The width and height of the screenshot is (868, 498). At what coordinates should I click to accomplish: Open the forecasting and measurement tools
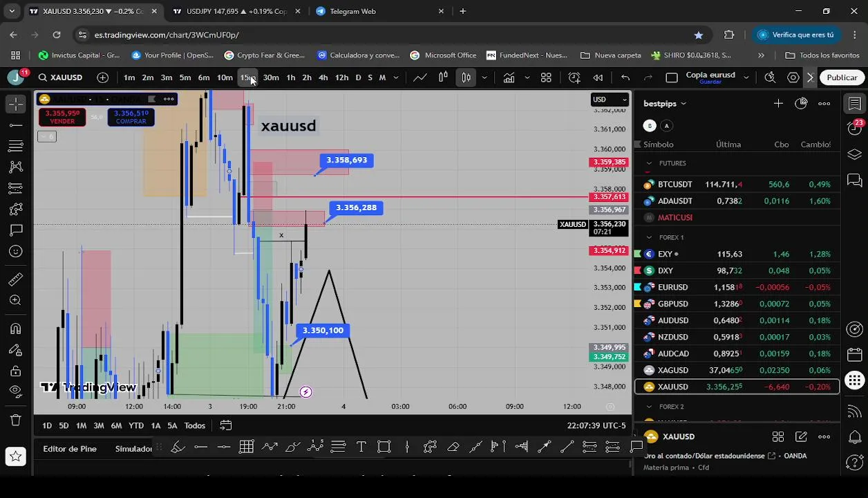(16, 187)
